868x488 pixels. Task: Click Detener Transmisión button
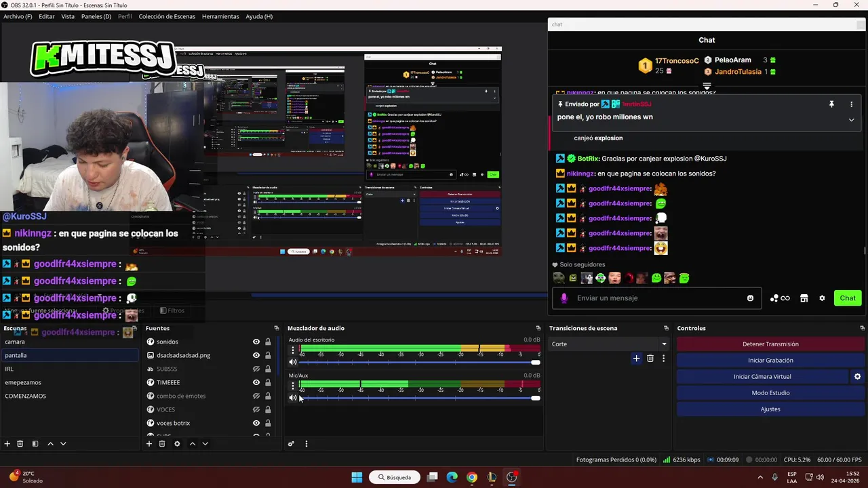point(770,344)
